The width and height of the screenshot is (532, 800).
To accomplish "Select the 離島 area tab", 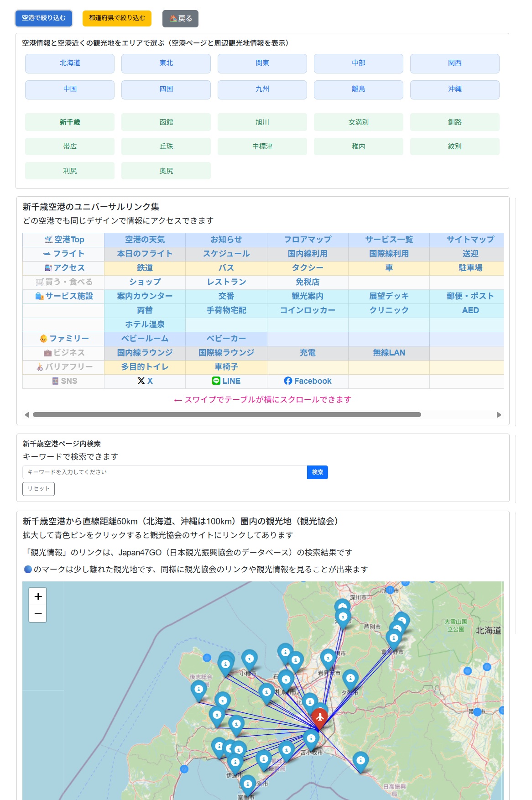I will [x=359, y=89].
